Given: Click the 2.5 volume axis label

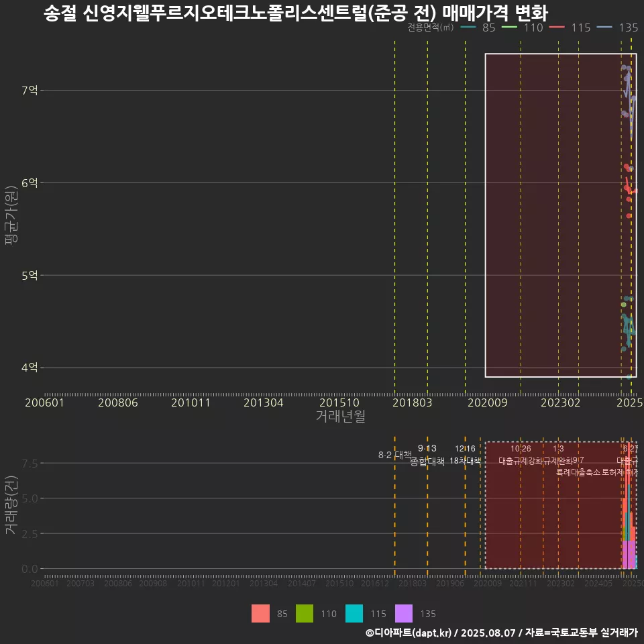Looking at the screenshot, I should (x=30, y=534).
